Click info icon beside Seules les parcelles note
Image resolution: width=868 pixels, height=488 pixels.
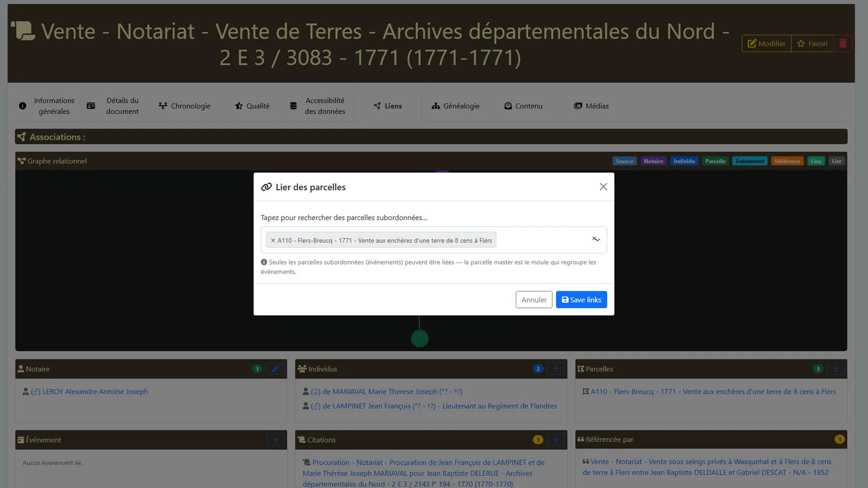point(264,262)
